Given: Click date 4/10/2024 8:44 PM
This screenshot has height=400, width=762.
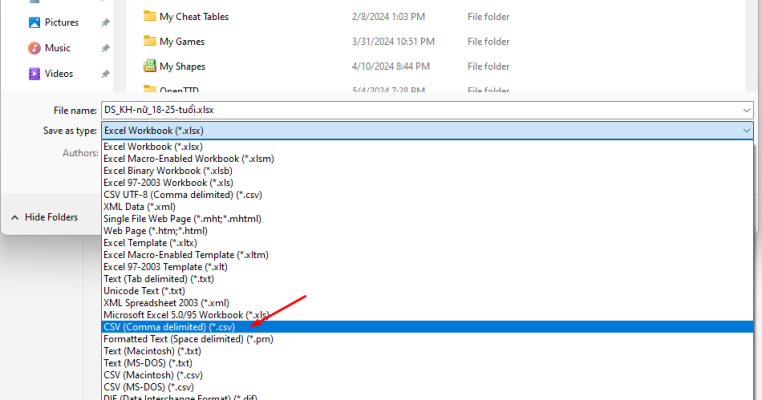Looking at the screenshot, I should (391, 66).
